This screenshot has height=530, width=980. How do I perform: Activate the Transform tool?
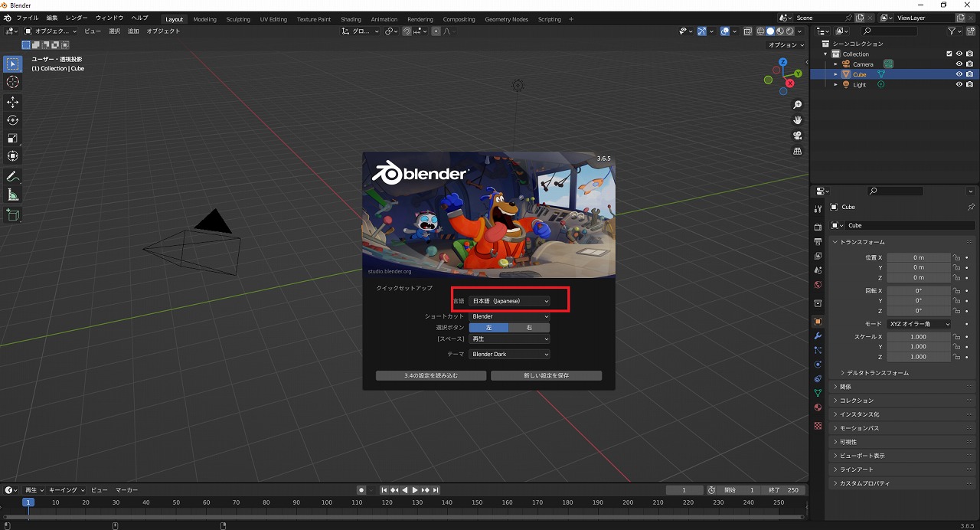click(13, 156)
